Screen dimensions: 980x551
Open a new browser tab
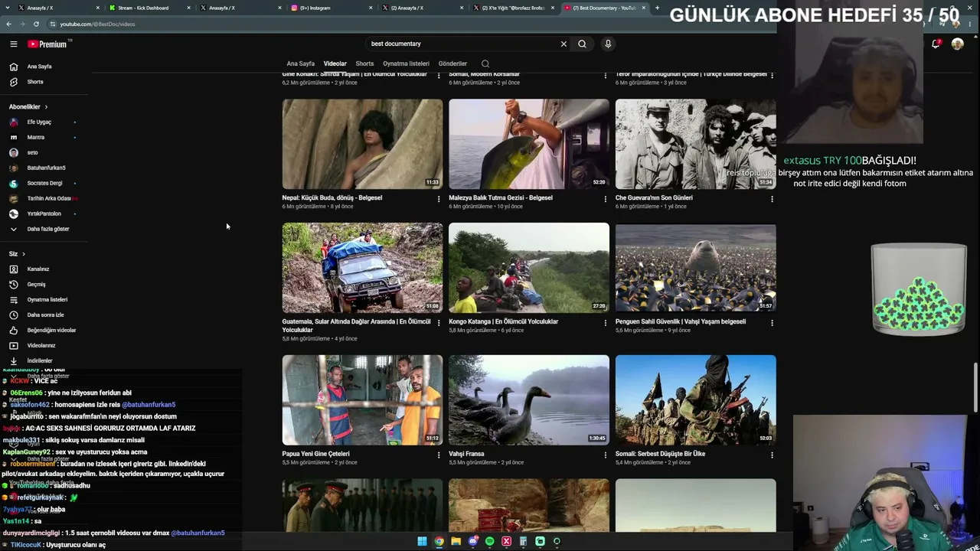[657, 8]
